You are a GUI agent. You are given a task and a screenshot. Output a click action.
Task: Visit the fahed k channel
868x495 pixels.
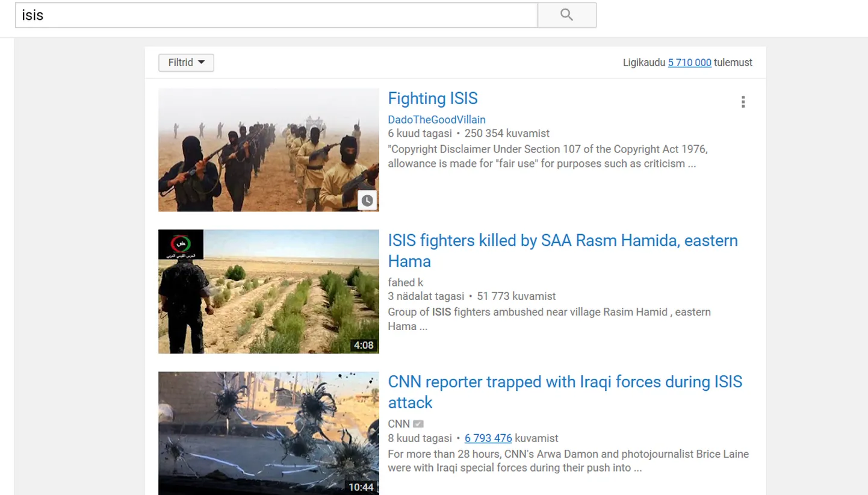pos(405,282)
